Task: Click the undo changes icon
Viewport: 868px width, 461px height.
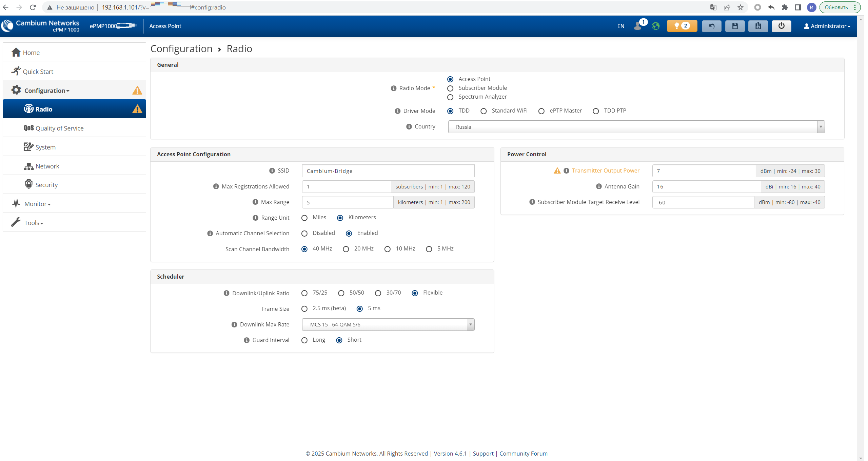Action: click(x=711, y=26)
